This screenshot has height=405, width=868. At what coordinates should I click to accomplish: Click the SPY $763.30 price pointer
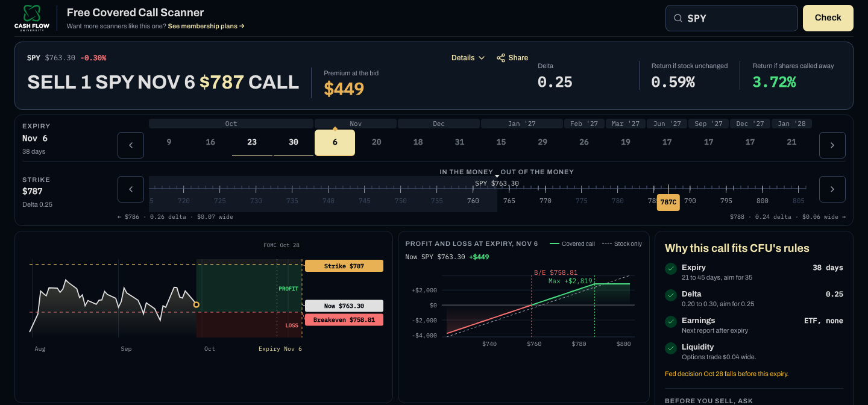(497, 183)
